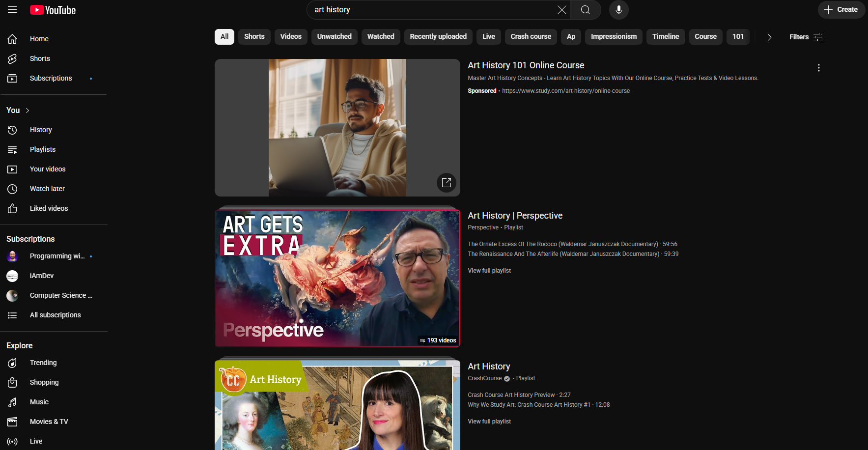Expand the You section in the sidebar

pos(18,110)
